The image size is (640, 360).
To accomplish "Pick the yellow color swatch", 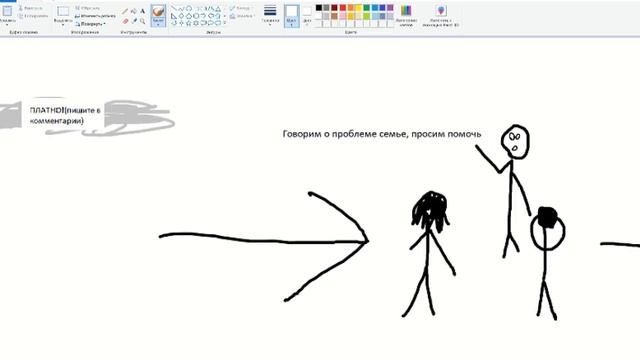I will coord(358,8).
